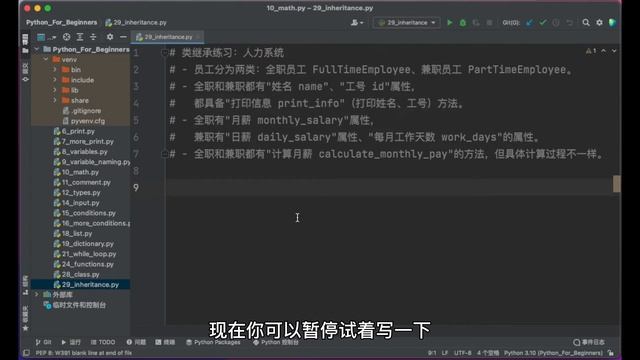The image size is (640, 360).
Task: Open 24_functions.py file
Action: point(84,264)
